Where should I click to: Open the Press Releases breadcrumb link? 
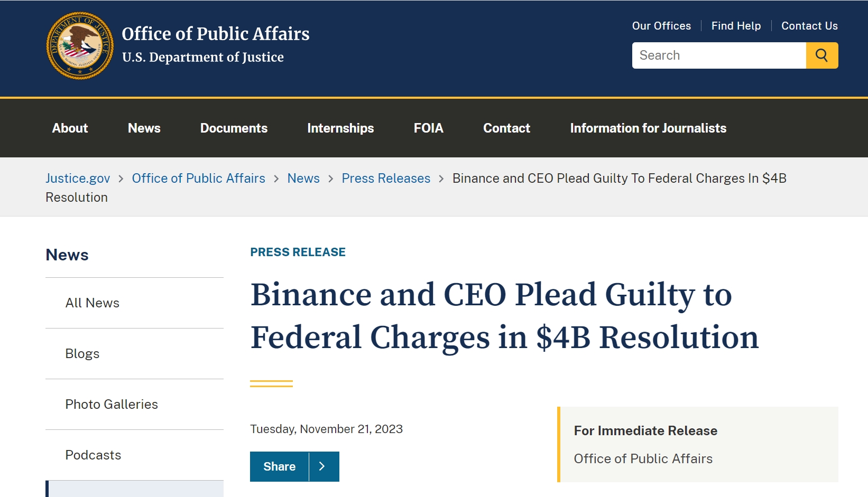(x=386, y=179)
